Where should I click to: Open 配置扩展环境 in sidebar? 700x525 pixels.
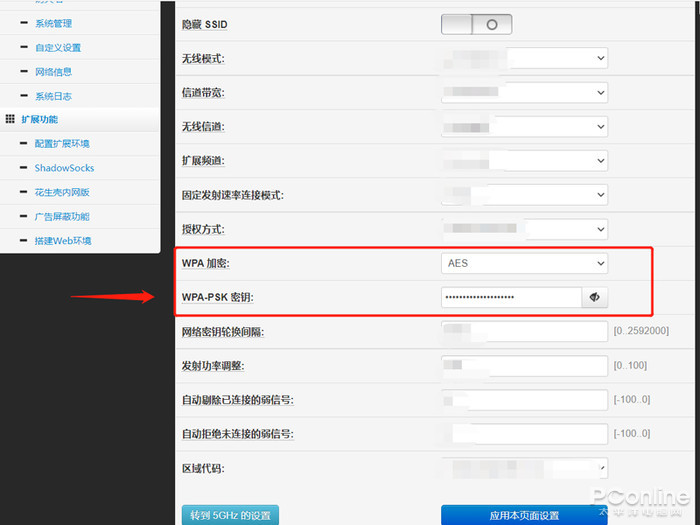coord(62,143)
